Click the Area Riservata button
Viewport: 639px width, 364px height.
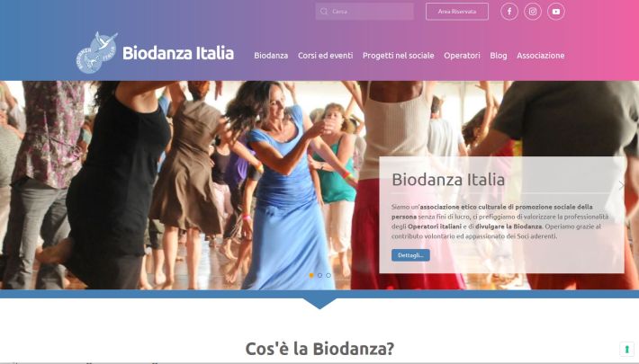point(457,12)
